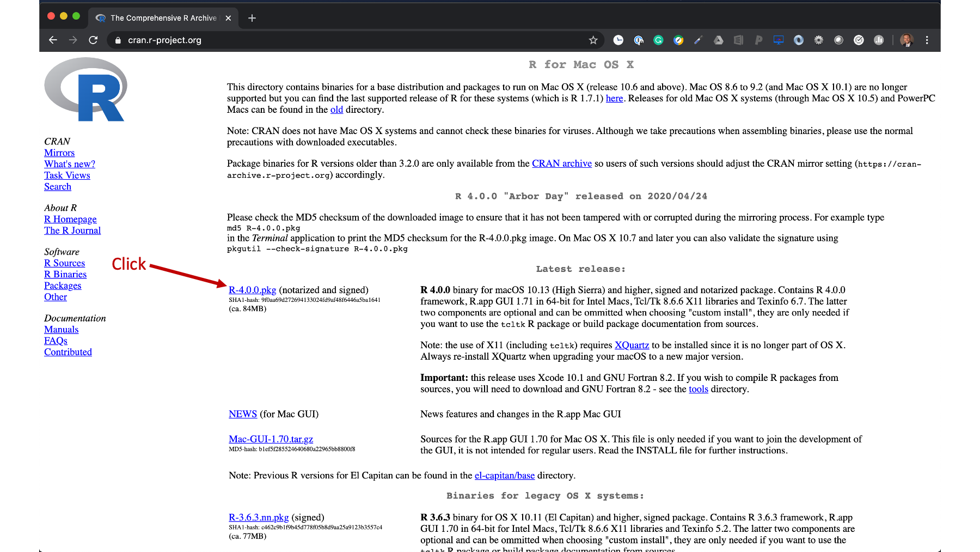The width and height of the screenshot is (980, 552).
Task: Click the blue-yellow pencil extension icon
Action: [678, 40]
